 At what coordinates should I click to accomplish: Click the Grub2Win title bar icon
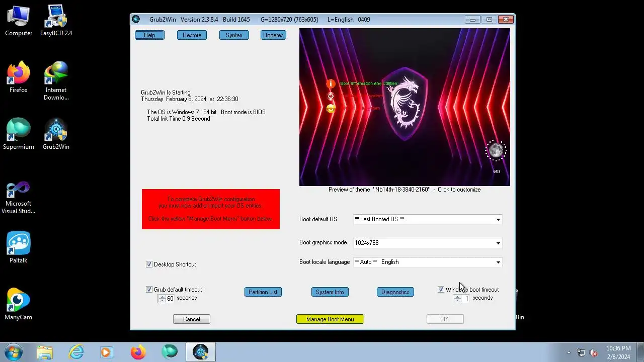click(136, 20)
